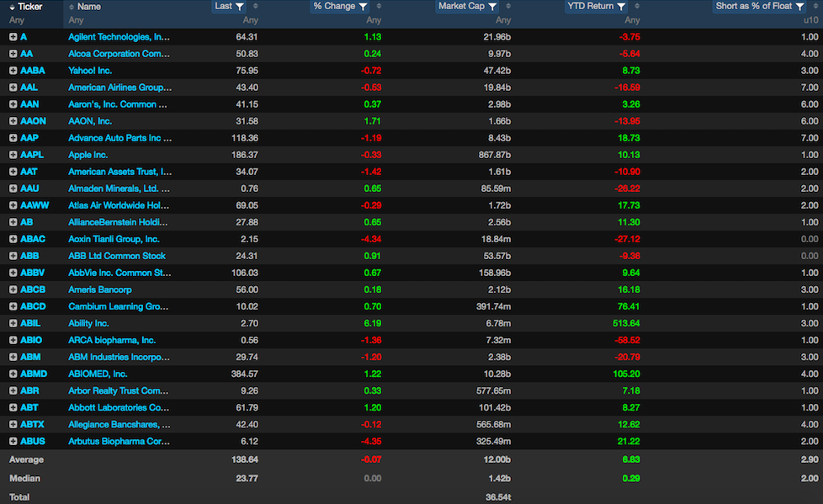Viewport: 823px width, 504px height.
Task: Click sort arrows next to YTD Return column
Action: 637,6
